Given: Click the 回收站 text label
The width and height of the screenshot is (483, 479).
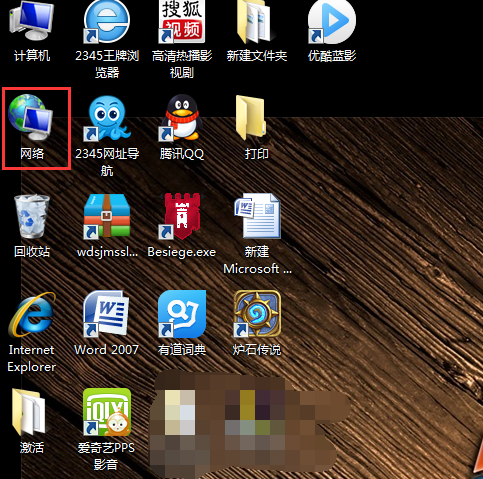Looking at the screenshot, I should [32, 252].
